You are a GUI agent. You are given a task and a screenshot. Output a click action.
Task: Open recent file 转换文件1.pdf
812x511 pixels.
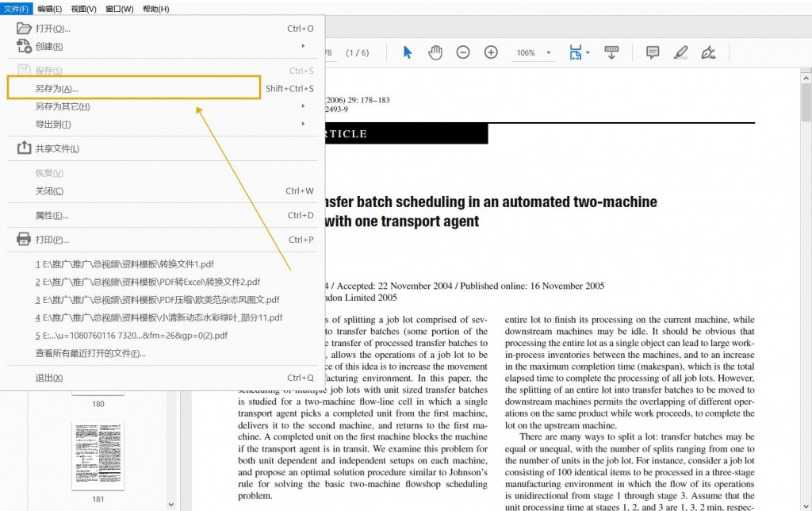(124, 264)
